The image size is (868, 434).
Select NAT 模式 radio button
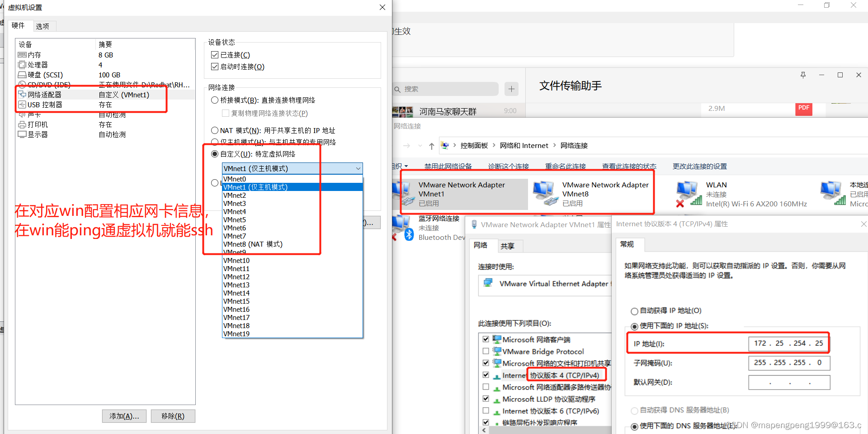coord(215,130)
